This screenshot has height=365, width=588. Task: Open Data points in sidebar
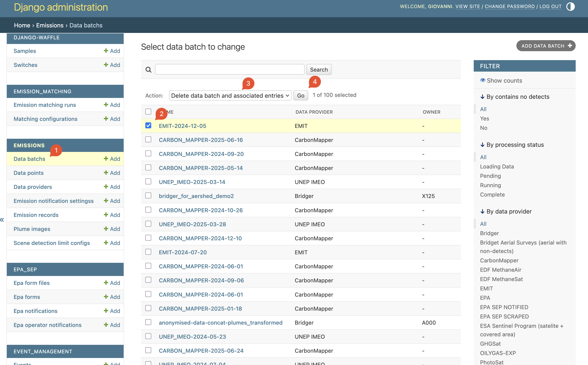coord(28,173)
